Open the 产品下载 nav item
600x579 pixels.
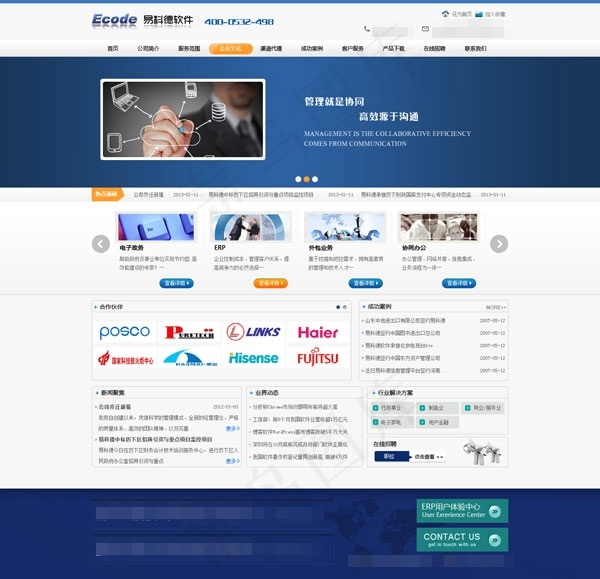[393, 49]
